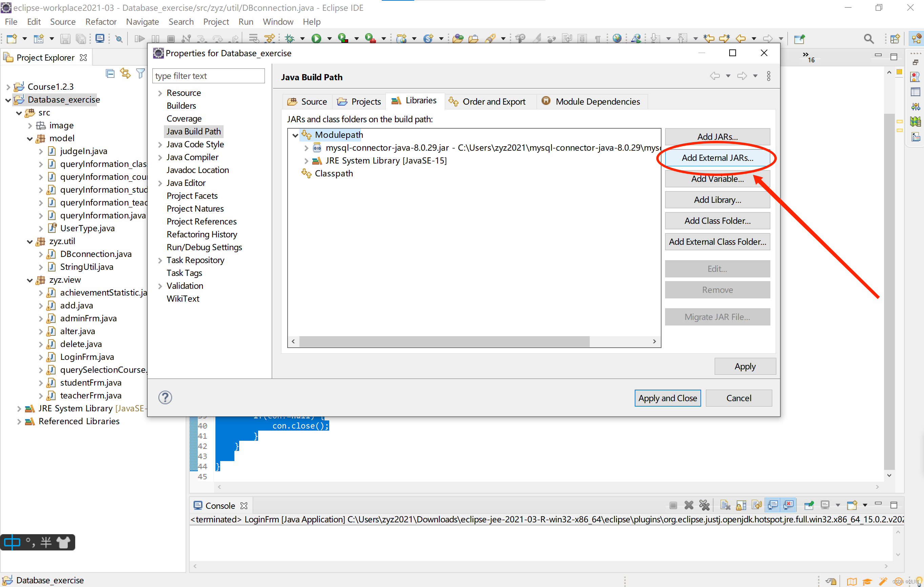Image resolution: width=924 pixels, height=587 pixels.
Task: Expand Course1.2.3 project in explorer
Action: (8, 87)
